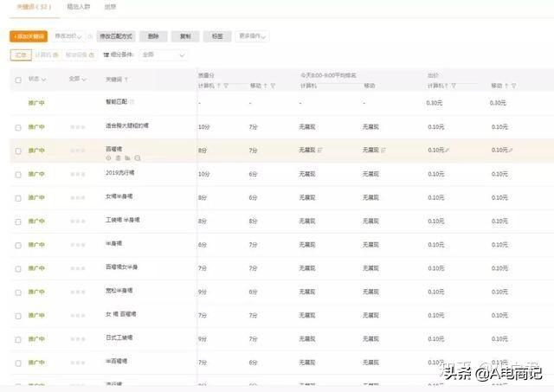
Task: Sort 出价 移动 column with arrow icon
Action: pyautogui.click(x=506, y=86)
